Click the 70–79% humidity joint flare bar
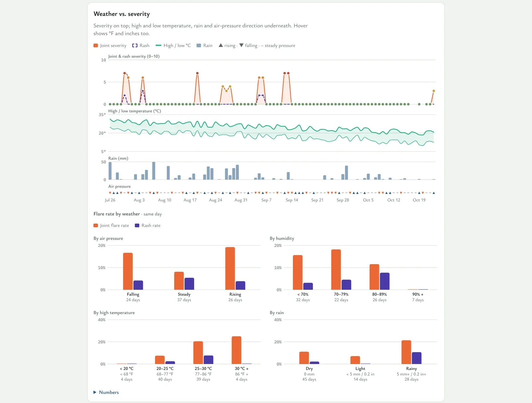532x403 pixels. pos(336,270)
